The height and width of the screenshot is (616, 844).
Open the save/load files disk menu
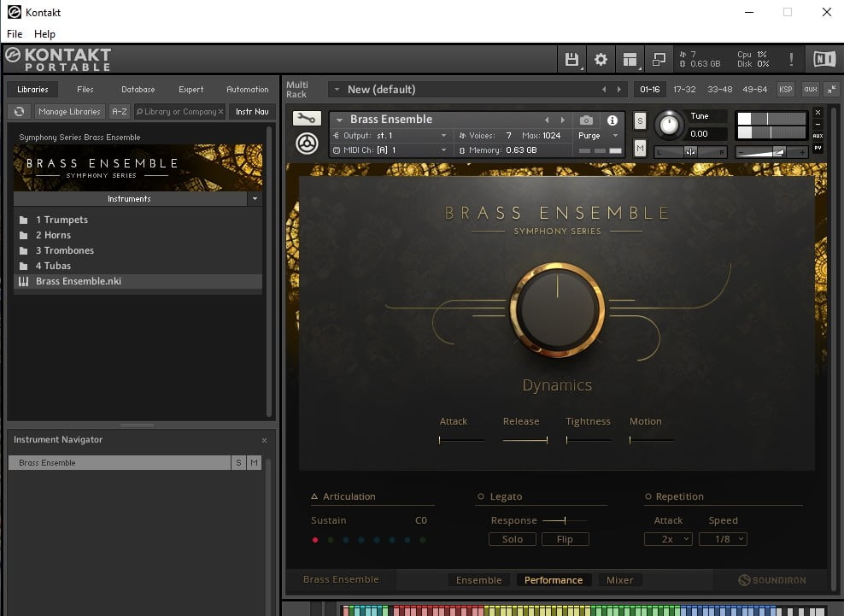click(x=571, y=59)
